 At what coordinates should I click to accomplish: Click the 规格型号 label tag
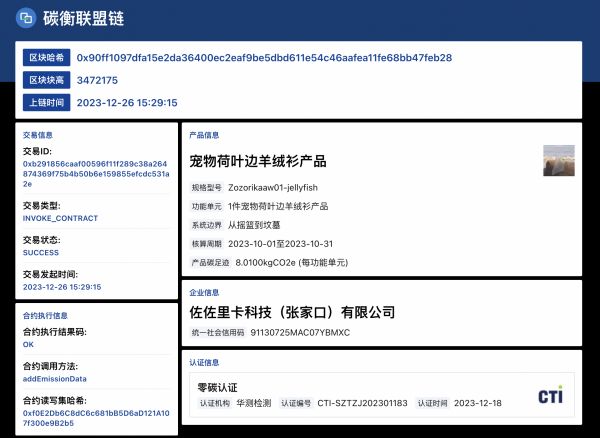point(207,187)
